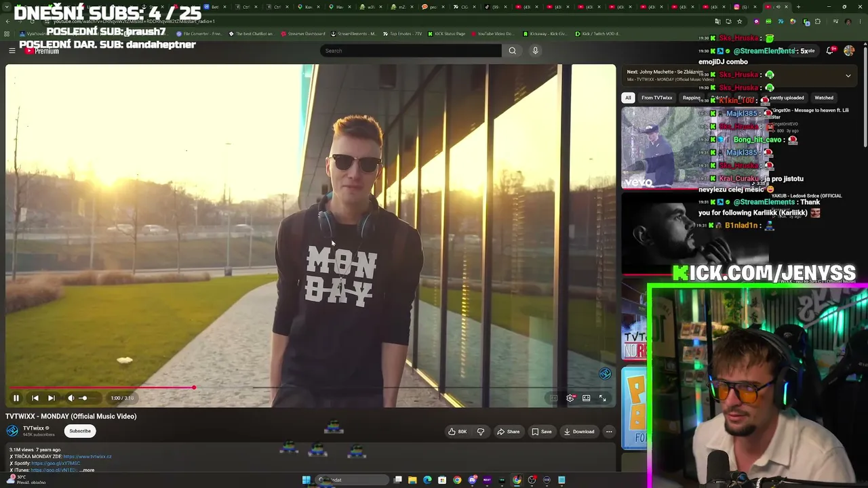The image size is (868, 488).
Task: Open YouTube notifications bell
Action: pos(830,51)
